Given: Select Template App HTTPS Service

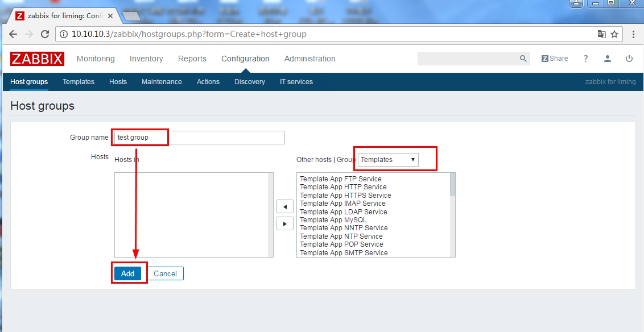Looking at the screenshot, I should pyautogui.click(x=345, y=196).
